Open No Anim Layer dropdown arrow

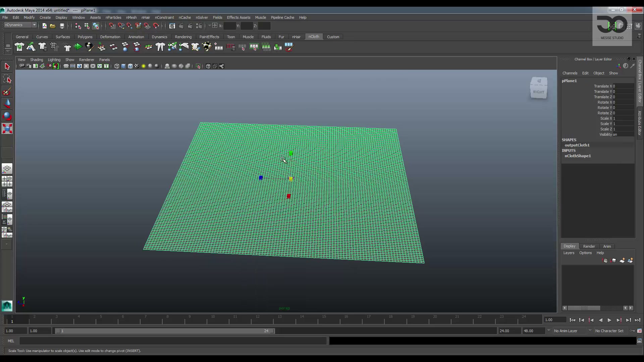pos(549,330)
